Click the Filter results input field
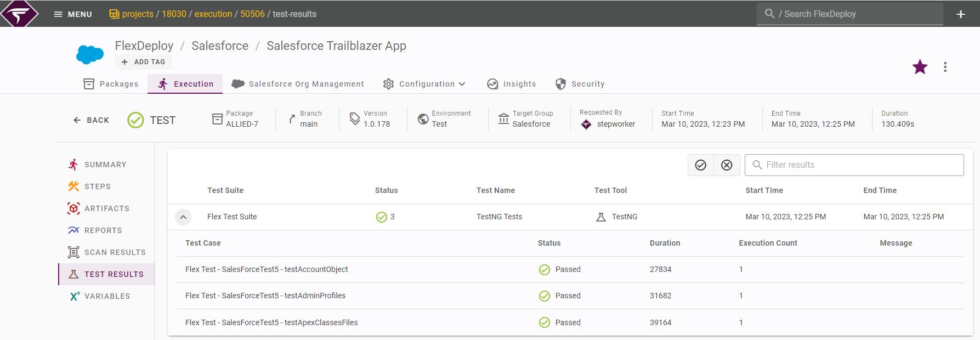The height and width of the screenshot is (340, 980). [854, 165]
